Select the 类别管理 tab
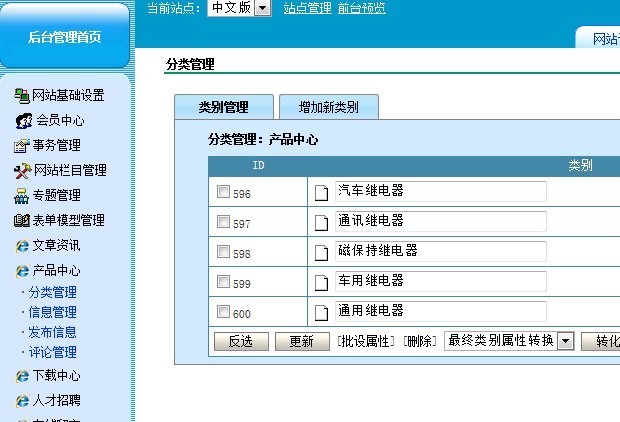This screenshot has width=620, height=422. pos(224,107)
